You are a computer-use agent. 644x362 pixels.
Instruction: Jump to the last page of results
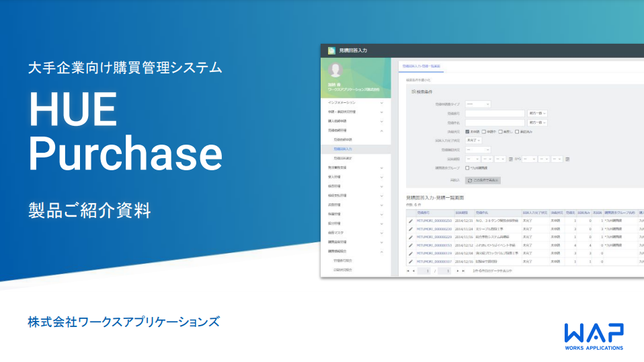point(463,271)
